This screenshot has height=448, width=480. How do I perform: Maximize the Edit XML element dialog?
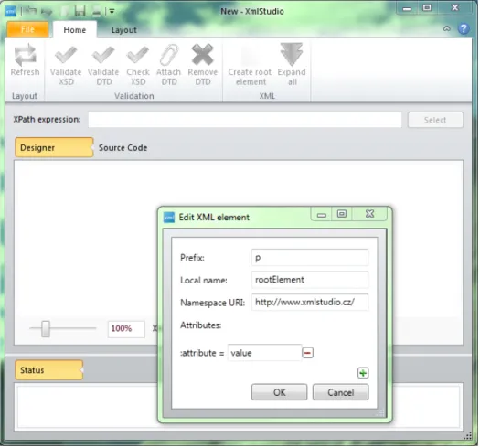coord(343,214)
